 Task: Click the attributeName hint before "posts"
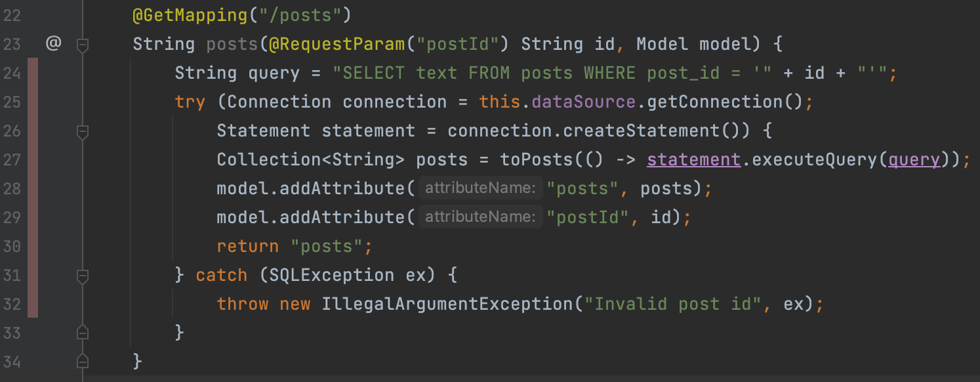[x=481, y=188]
